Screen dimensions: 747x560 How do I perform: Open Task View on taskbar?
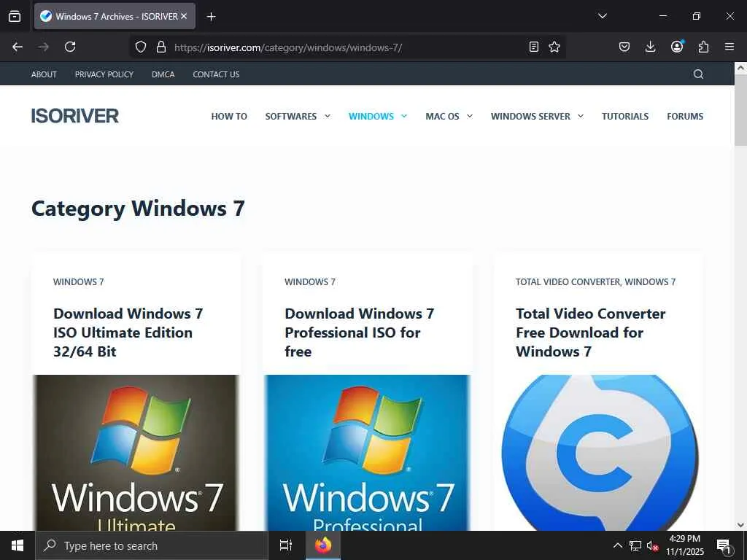286,545
